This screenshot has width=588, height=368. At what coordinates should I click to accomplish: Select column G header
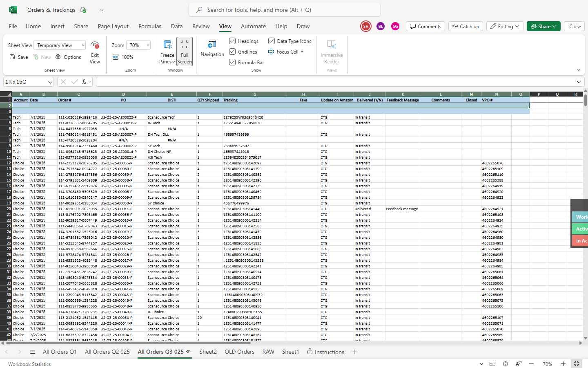coord(255,94)
